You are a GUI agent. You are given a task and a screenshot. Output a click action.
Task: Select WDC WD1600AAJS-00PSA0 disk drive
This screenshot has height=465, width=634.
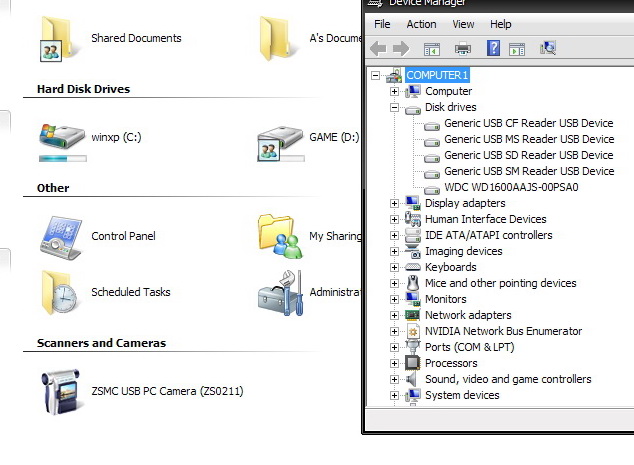point(511,187)
